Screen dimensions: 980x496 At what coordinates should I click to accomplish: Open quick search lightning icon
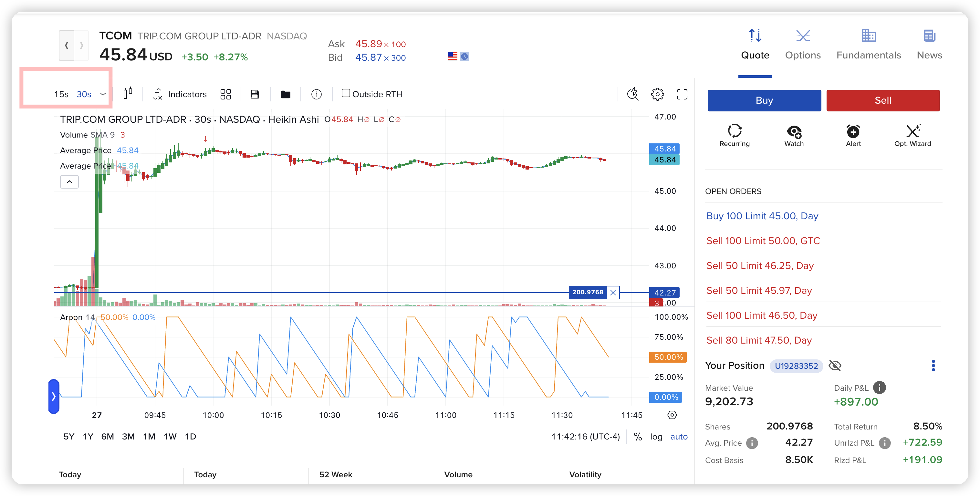pyautogui.click(x=633, y=94)
